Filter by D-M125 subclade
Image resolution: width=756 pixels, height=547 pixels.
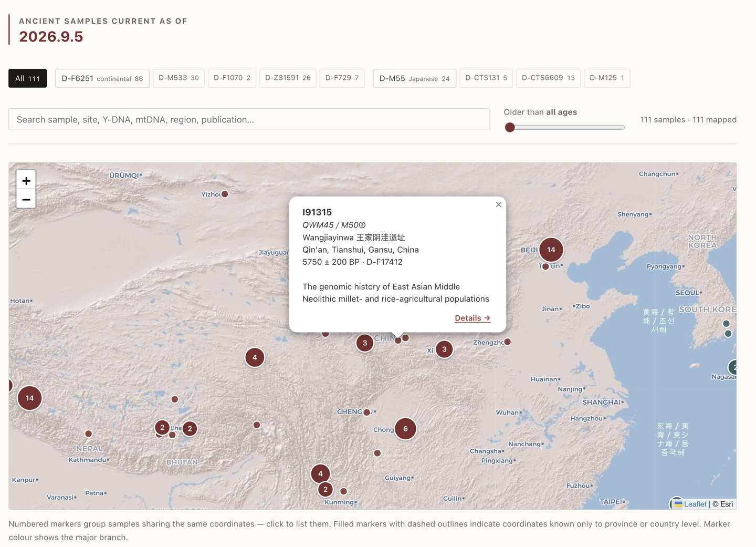607,78
